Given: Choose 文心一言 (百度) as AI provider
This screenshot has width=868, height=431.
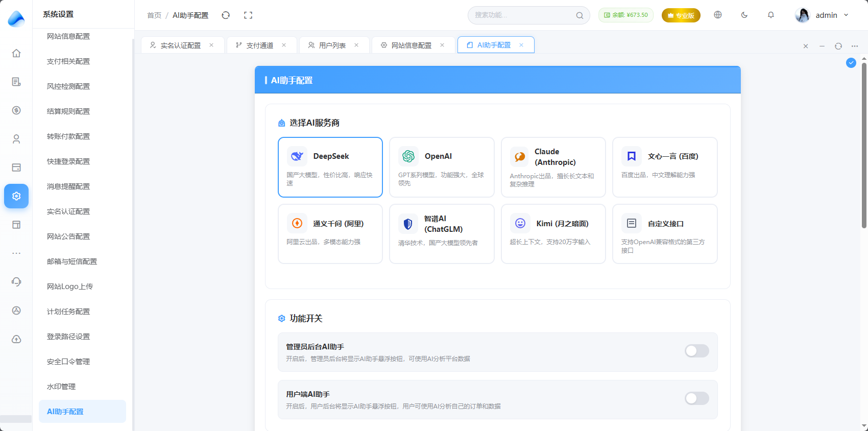Looking at the screenshot, I should [665, 167].
